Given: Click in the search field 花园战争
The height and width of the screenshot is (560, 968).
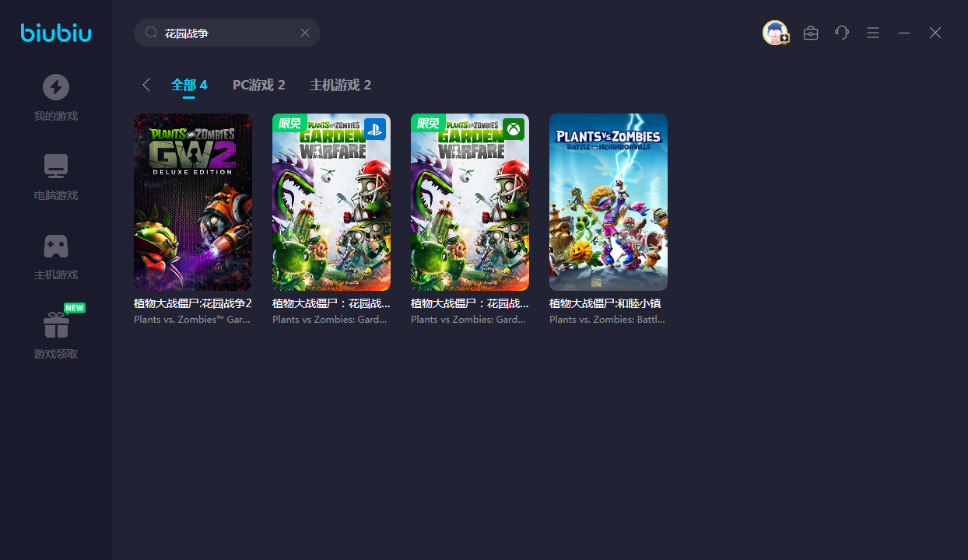Looking at the screenshot, I should tap(227, 33).
